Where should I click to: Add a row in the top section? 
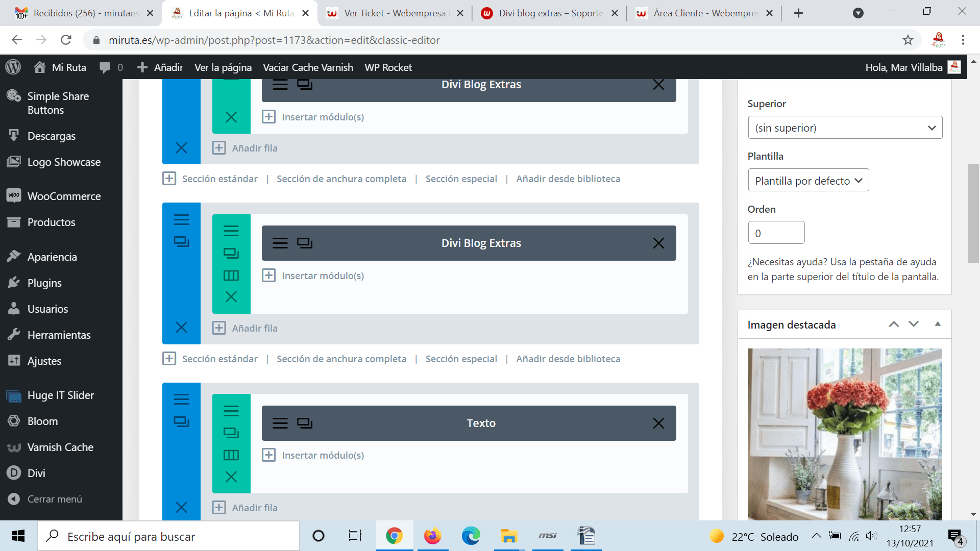click(x=245, y=148)
